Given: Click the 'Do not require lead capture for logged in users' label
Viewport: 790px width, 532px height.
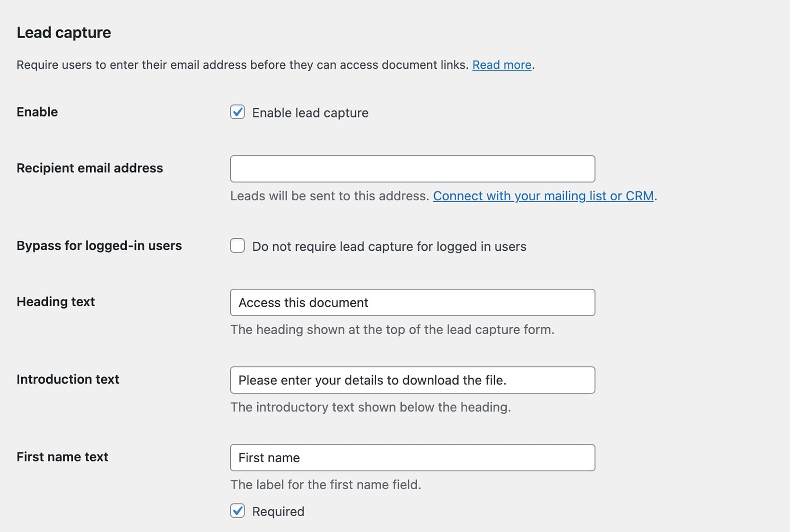Looking at the screenshot, I should click(389, 247).
